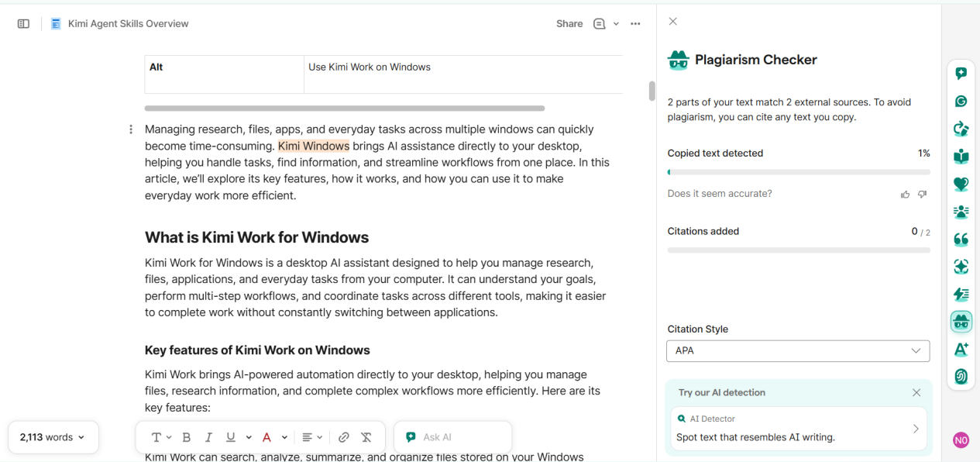Click the red text color A
980x462 pixels.
[266, 437]
